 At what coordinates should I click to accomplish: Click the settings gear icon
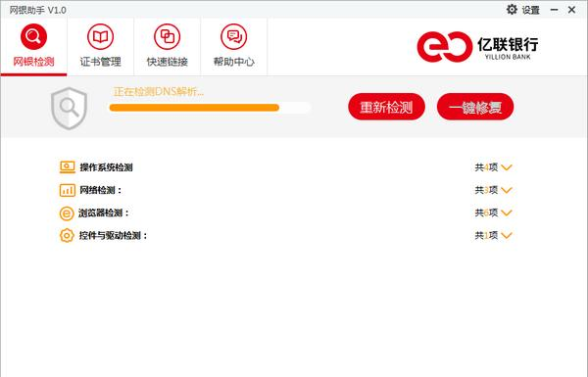[512, 10]
